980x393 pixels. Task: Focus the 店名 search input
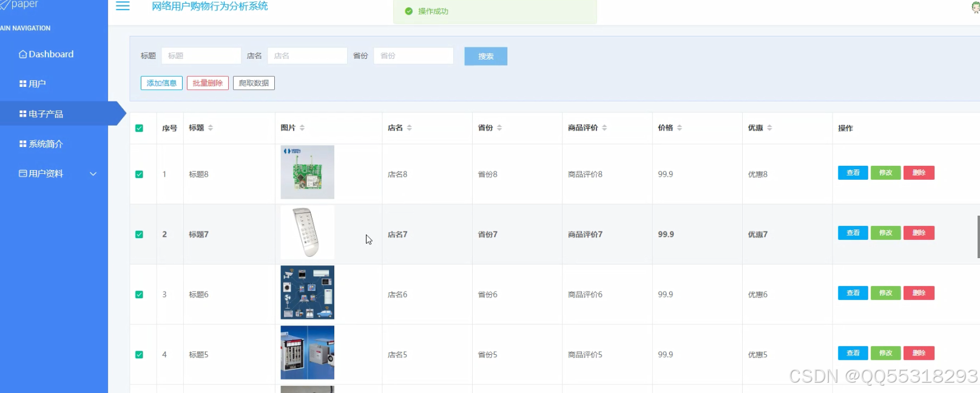click(x=307, y=56)
